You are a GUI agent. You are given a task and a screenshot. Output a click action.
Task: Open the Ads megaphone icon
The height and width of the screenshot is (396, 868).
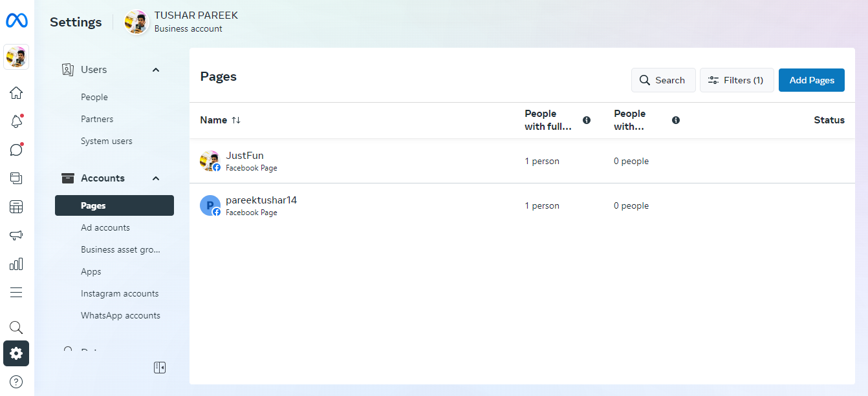click(x=16, y=235)
